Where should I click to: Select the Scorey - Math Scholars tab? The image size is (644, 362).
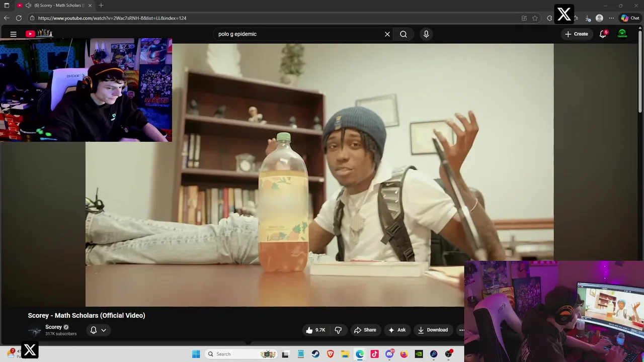click(x=55, y=5)
